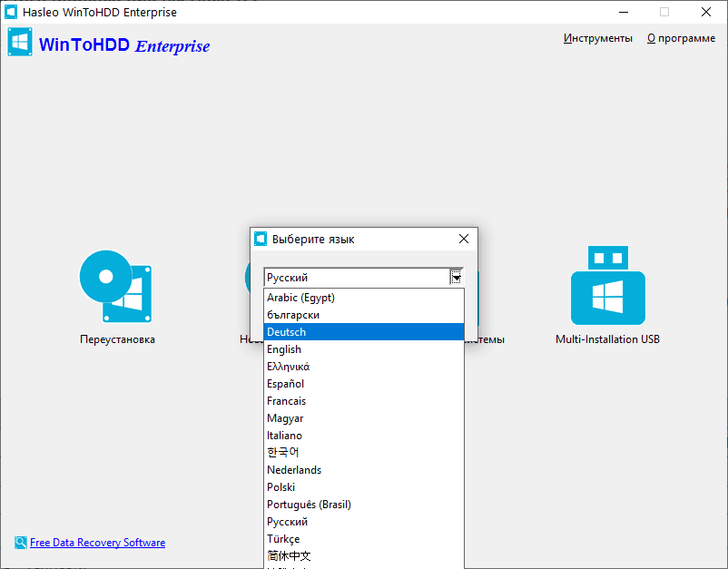Image resolution: width=728 pixels, height=569 pixels.
Task: Choose Русский in the dropdown list
Action: [x=364, y=522]
